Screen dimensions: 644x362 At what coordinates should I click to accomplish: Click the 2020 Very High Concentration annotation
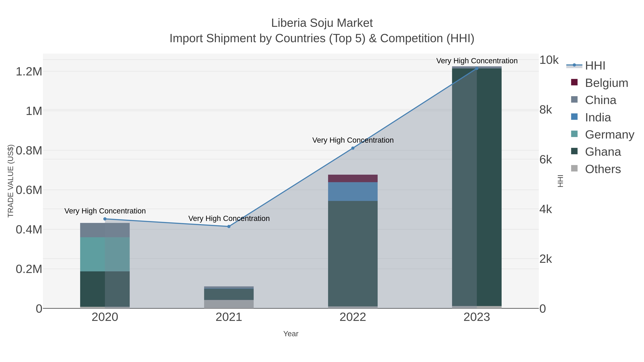(x=105, y=211)
